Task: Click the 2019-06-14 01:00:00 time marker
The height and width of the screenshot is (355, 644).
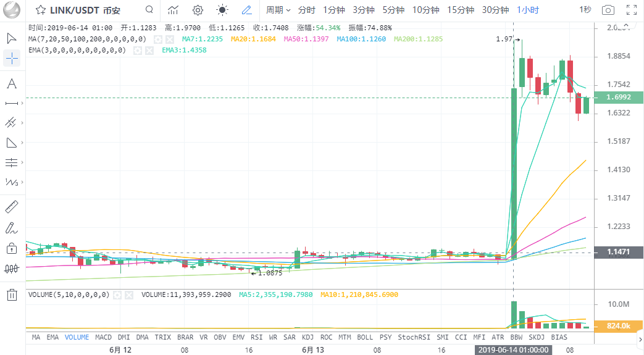Action: pyautogui.click(x=513, y=349)
